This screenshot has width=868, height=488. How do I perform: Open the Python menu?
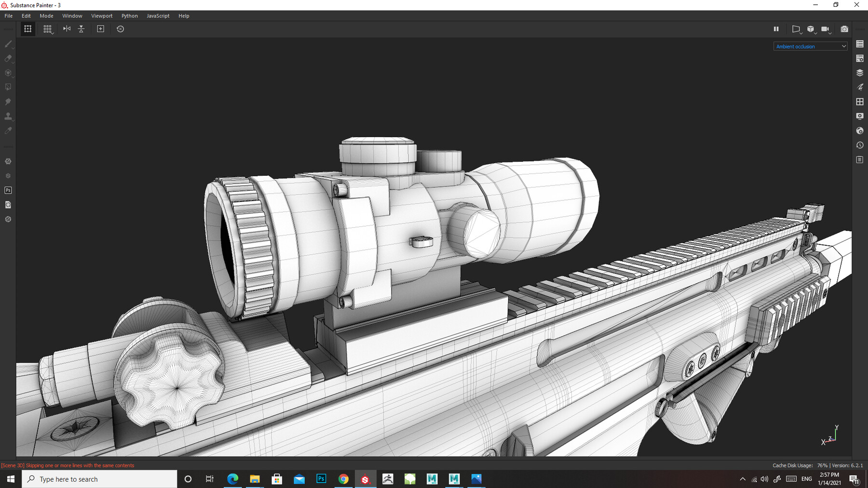click(x=129, y=15)
